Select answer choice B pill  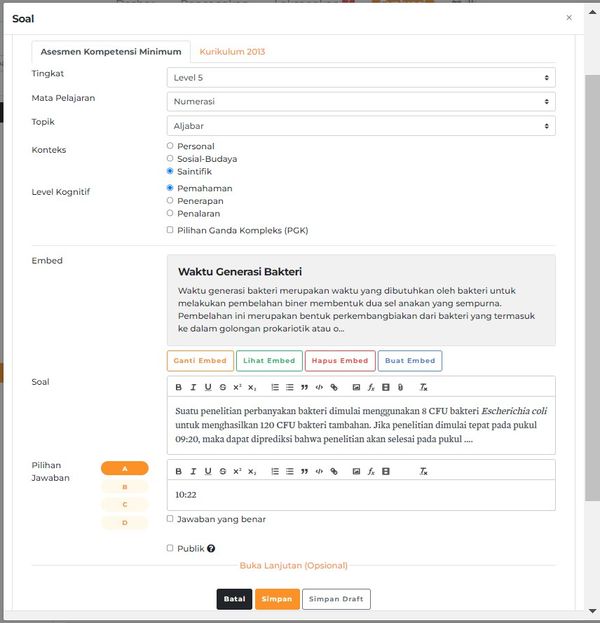[x=125, y=487]
